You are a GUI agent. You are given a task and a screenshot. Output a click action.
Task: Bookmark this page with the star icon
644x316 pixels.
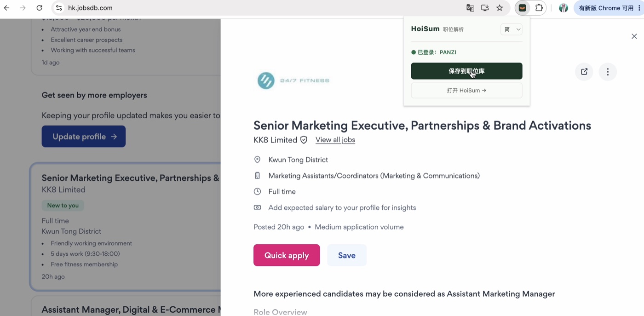click(500, 8)
